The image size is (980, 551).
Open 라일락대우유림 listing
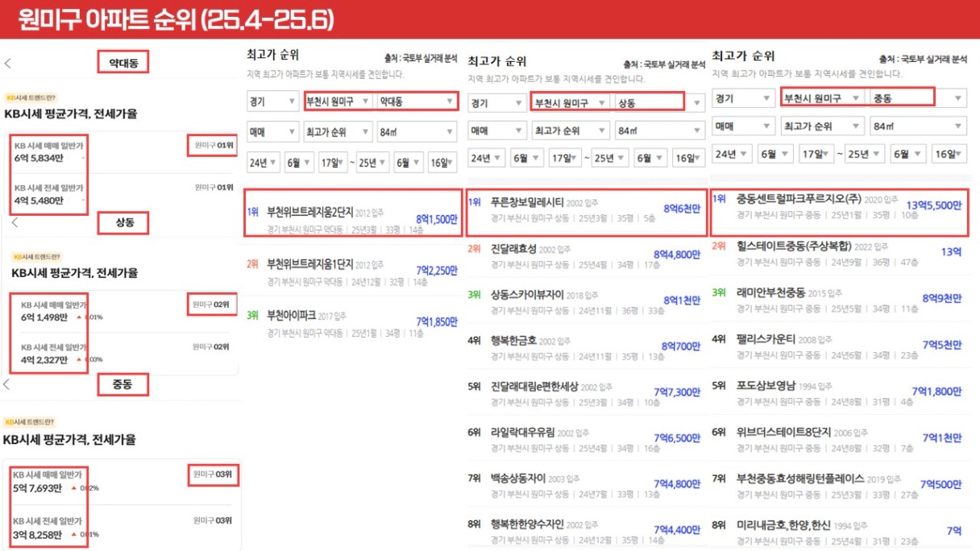pos(586,438)
